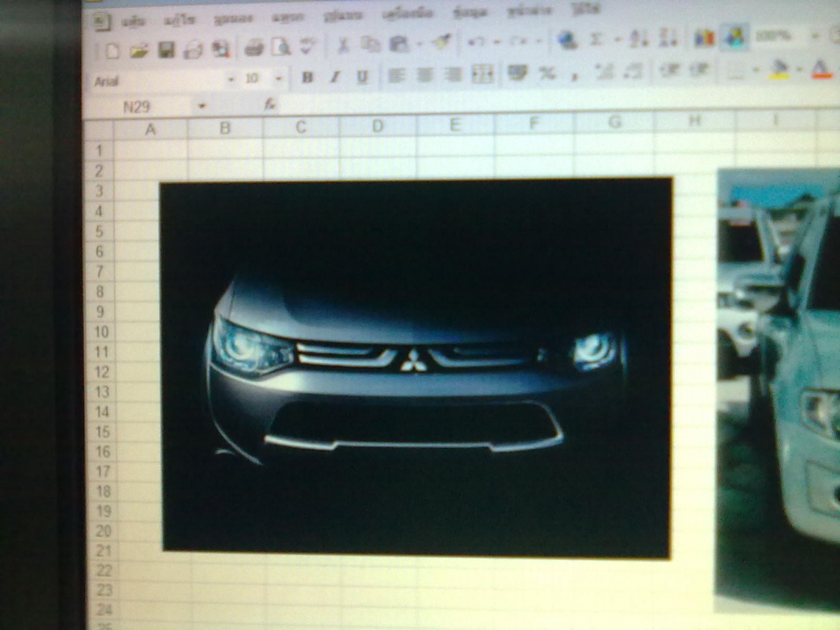
Task: Toggle Merge and Center
Action: [482, 74]
